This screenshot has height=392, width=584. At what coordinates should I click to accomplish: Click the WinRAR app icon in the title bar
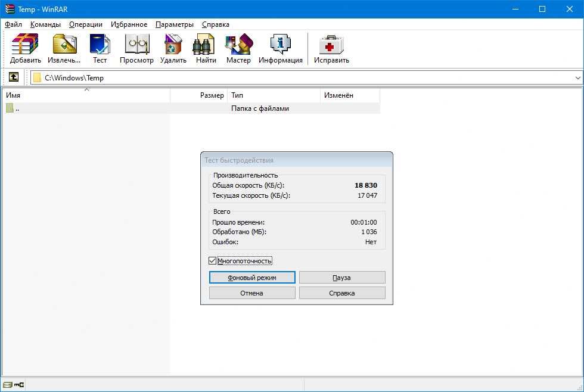coord(10,9)
